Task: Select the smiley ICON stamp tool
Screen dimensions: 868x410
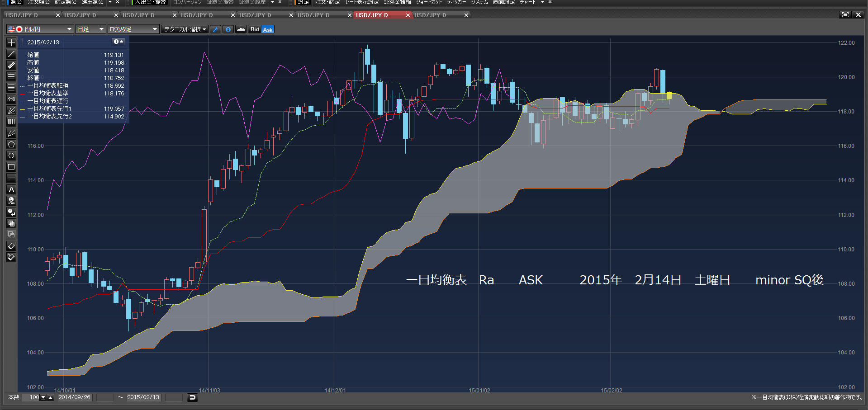Action: (11, 201)
